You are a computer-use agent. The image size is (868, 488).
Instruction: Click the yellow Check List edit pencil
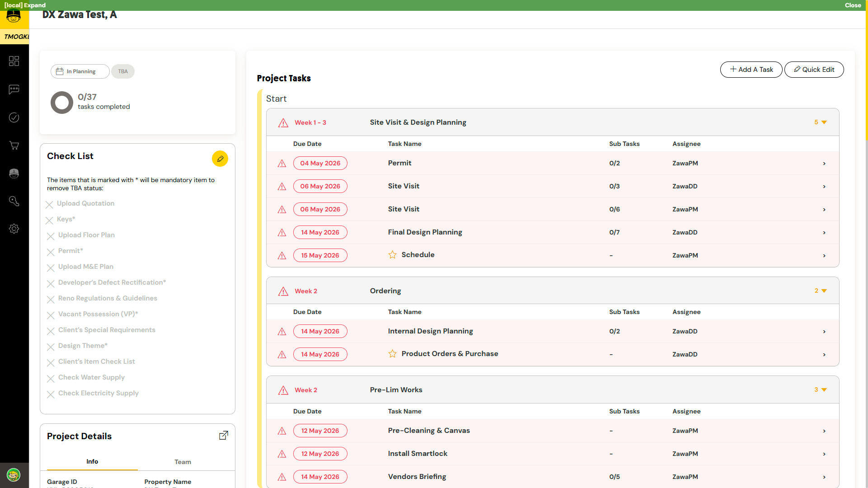[x=220, y=159]
